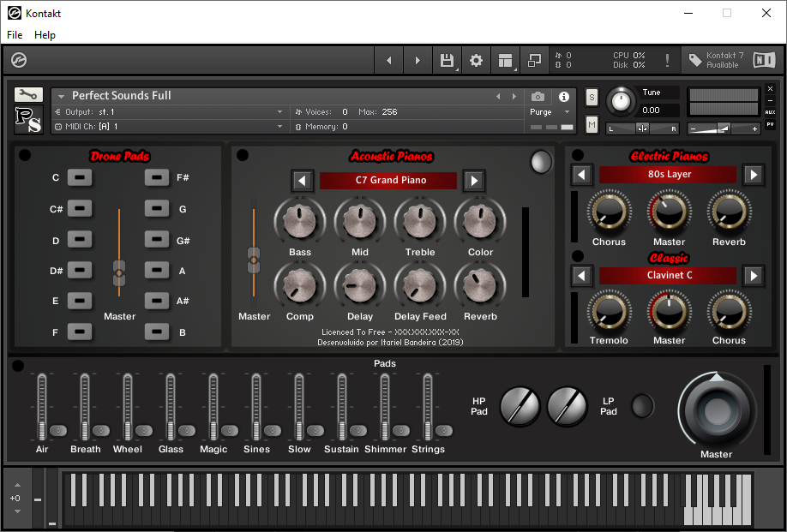Click keyboard octave up arrow
787x532 pixels.
(17, 486)
